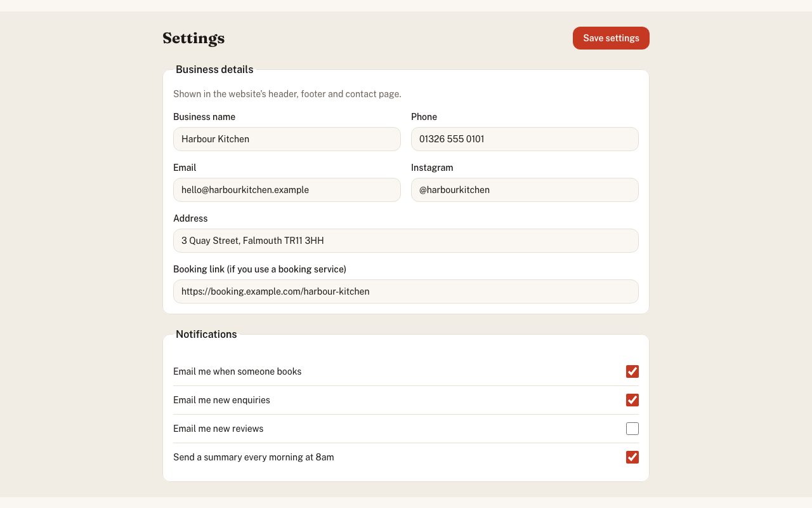The width and height of the screenshot is (812, 508).
Task: Click 'Email me when someone books' text
Action: click(237, 371)
